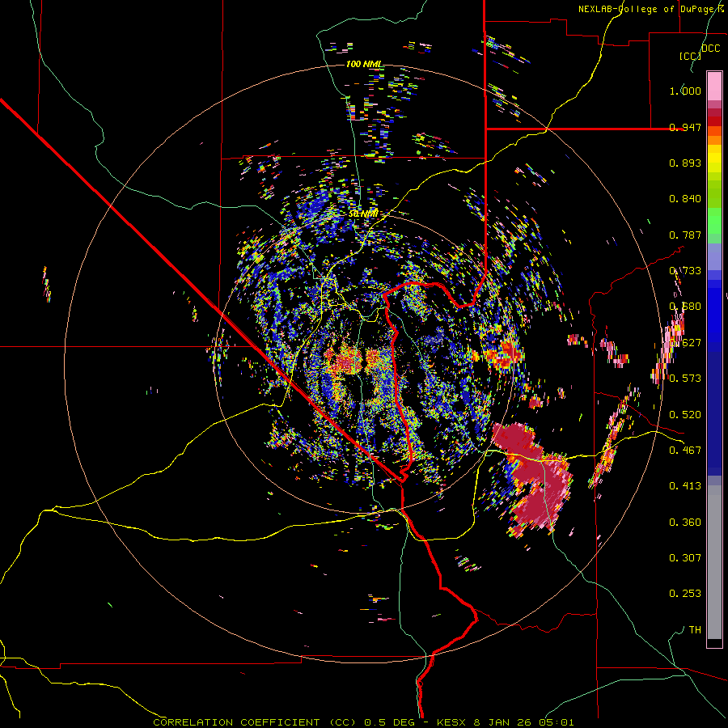Pick the bright green segment of the color bar

(714, 221)
